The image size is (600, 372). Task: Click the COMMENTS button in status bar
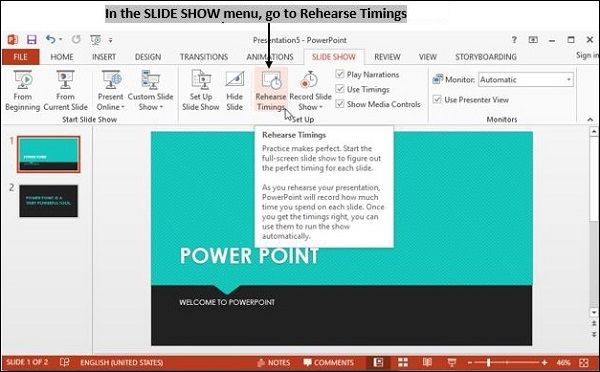coord(329,362)
